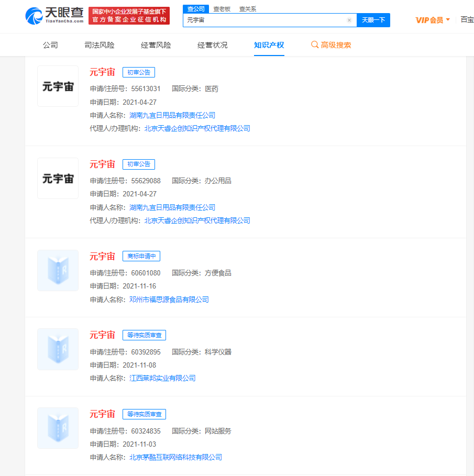Click 等待实质审查 tag on trademark 60392895
Viewport: 474px width, 476px height.
144,335
